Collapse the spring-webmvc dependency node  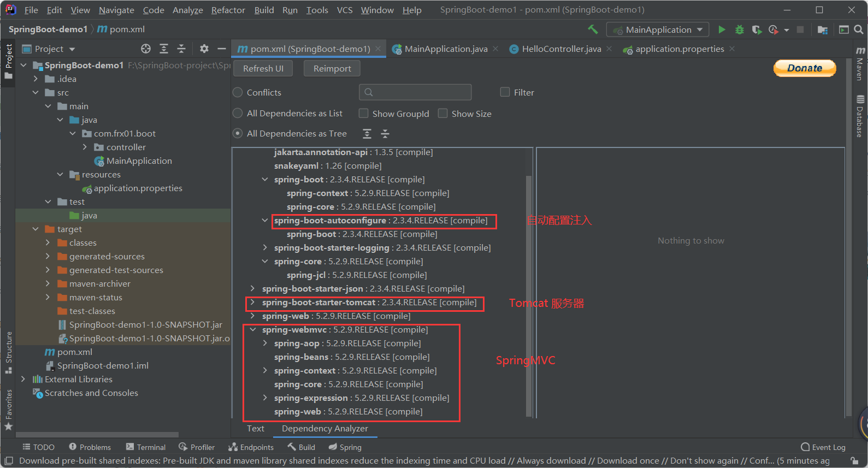[252, 329]
